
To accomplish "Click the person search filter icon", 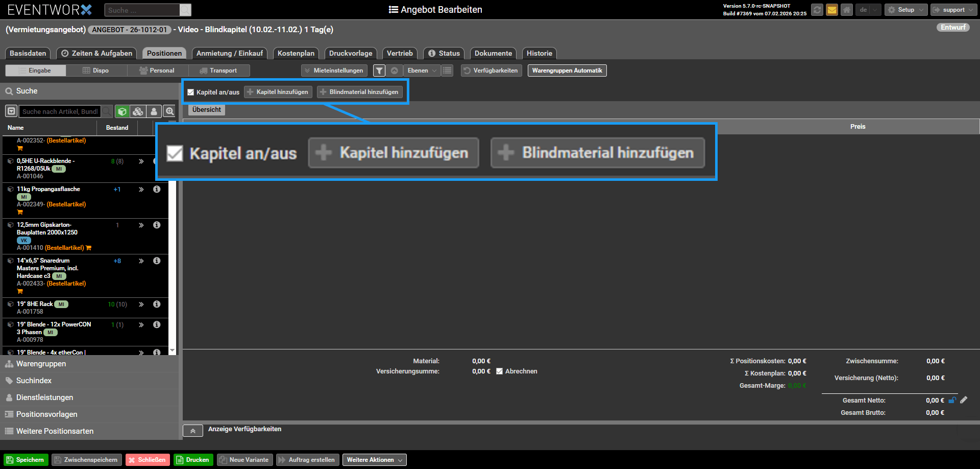I will pos(154,111).
